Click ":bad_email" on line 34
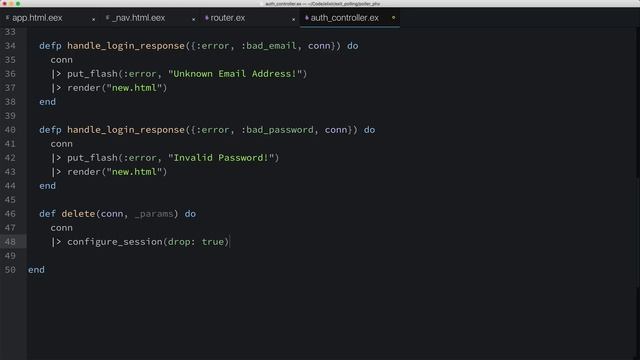Image resolution: width=640 pixels, height=360 pixels. click(269, 46)
